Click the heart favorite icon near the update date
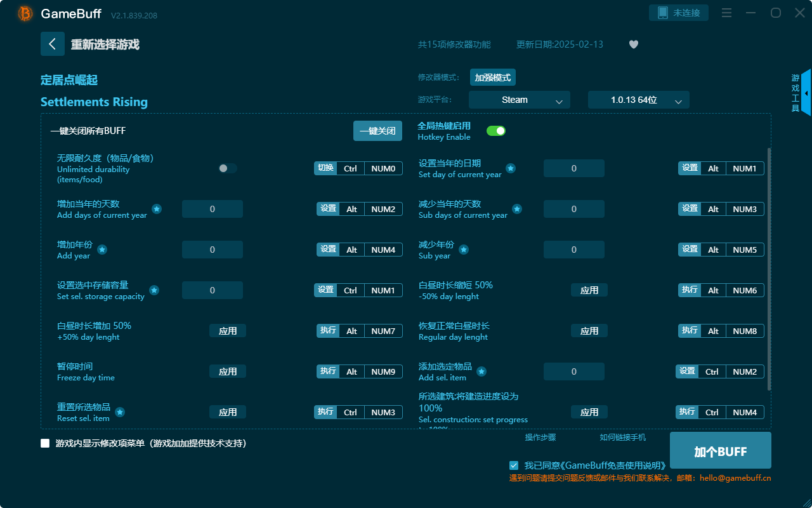812x508 pixels. tap(633, 44)
